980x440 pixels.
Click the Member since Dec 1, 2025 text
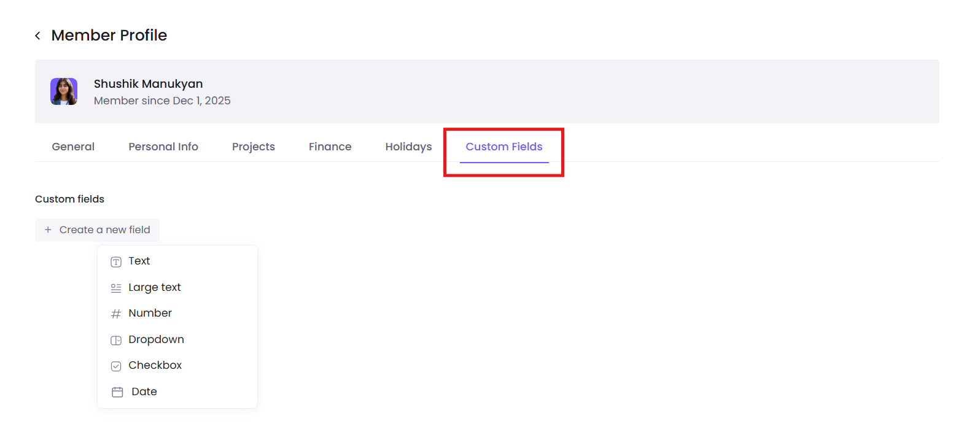162,101
